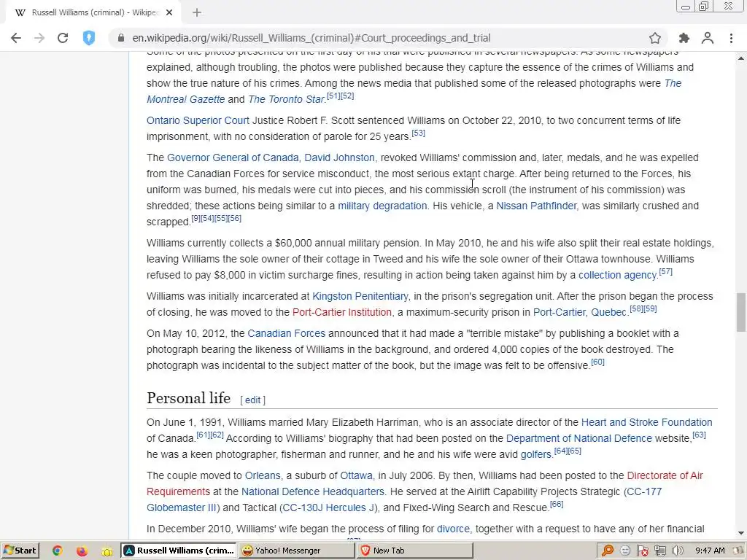Switch to Yahoo! Messenger taskbar window
This screenshot has width=747, height=560.
pos(298,551)
